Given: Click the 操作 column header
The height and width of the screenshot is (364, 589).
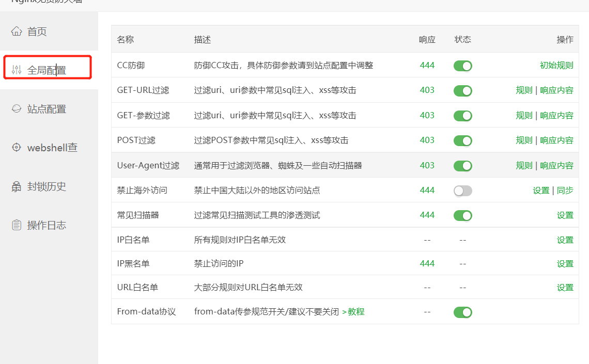Looking at the screenshot, I should 565,39.
